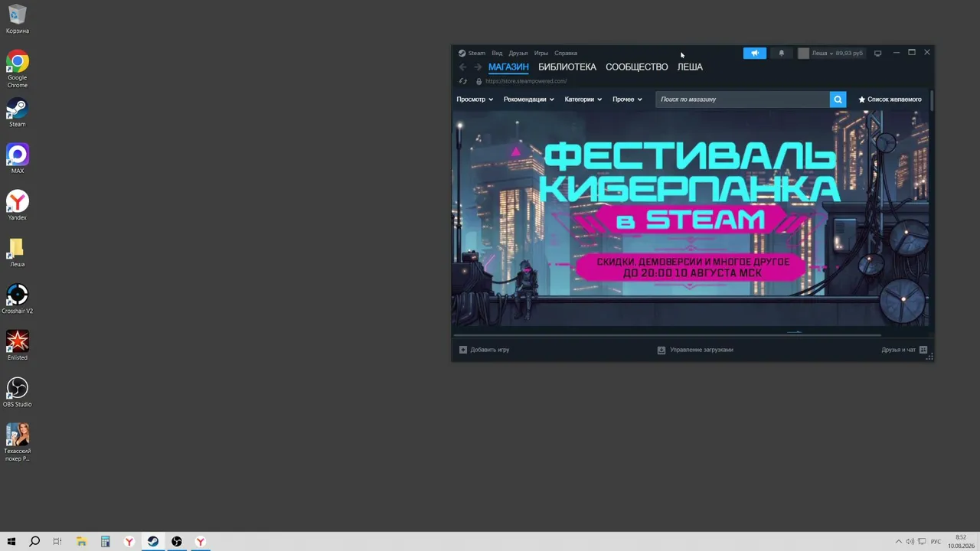Viewport: 980px width, 551px height.
Task: Select the Enlisted desktop icon
Action: click(x=17, y=346)
